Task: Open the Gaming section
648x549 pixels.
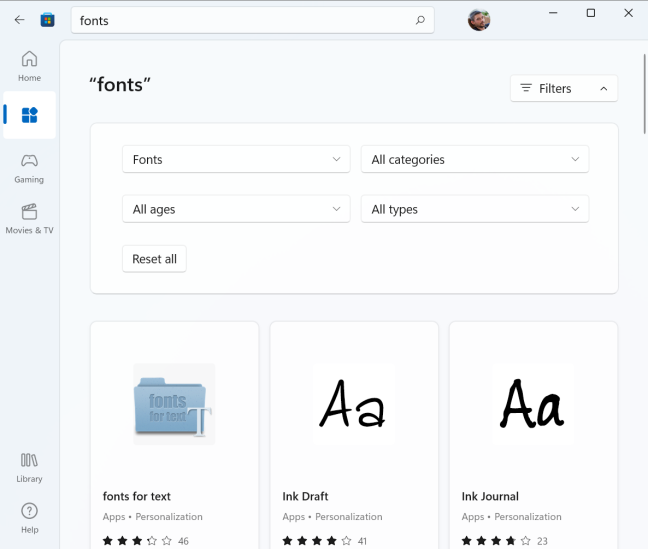Action: tap(29, 169)
